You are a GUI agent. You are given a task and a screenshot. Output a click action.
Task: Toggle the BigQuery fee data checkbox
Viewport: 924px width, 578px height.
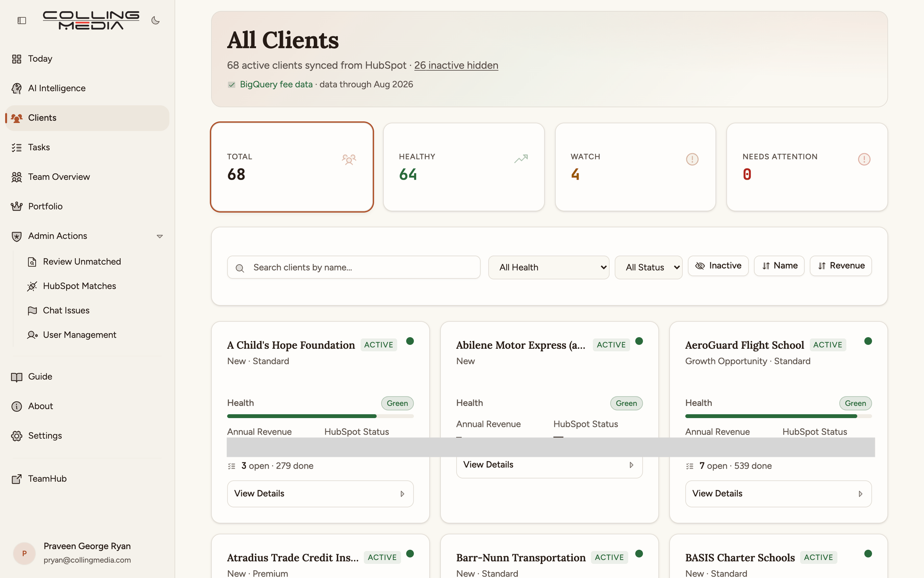tap(231, 85)
